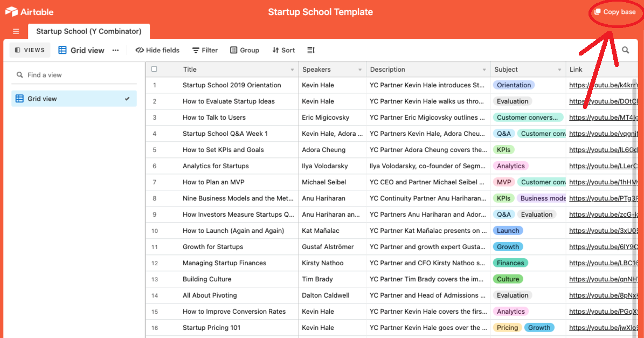Click the Airtable logo icon

[x=11, y=12]
